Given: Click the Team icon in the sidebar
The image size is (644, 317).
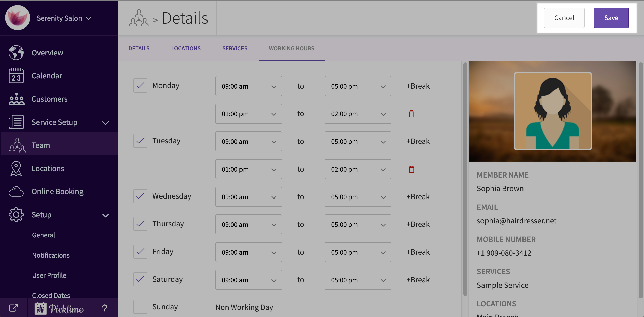Looking at the screenshot, I should 16,145.
